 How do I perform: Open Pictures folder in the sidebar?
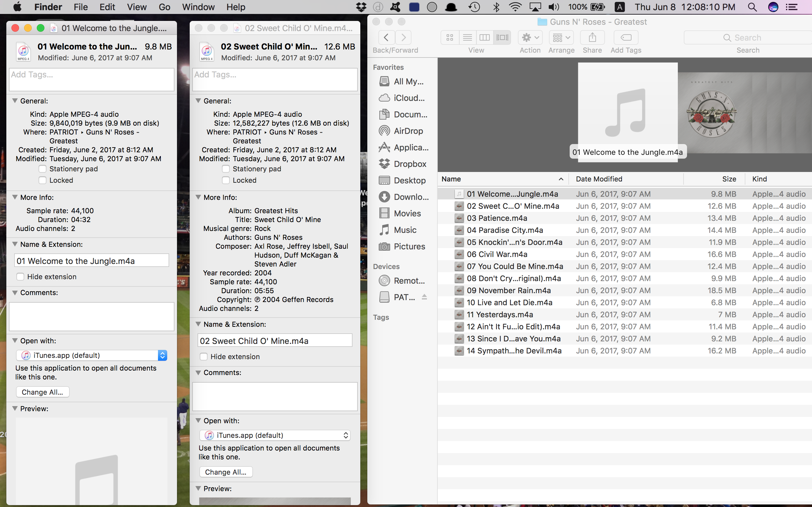402,247
